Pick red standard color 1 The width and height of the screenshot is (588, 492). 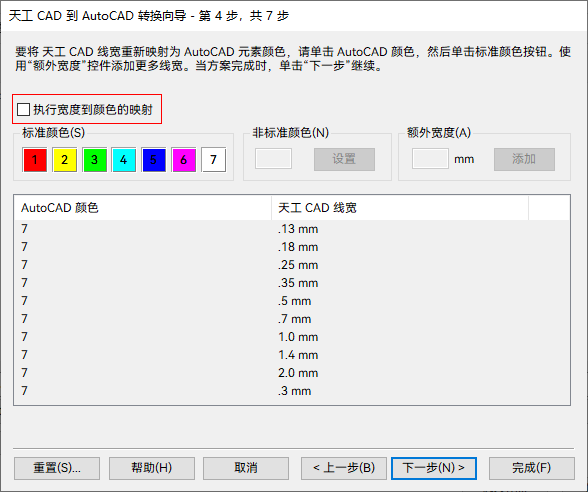[35, 160]
